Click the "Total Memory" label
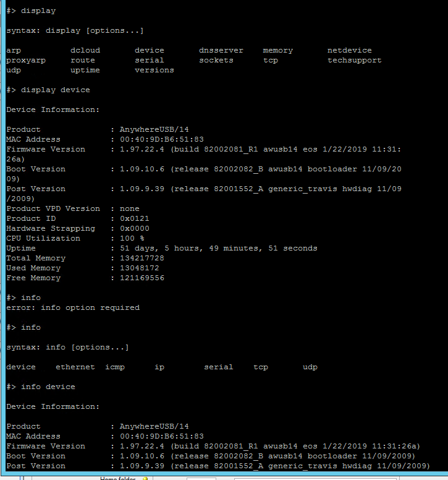This screenshot has width=448, height=480. tap(36, 259)
